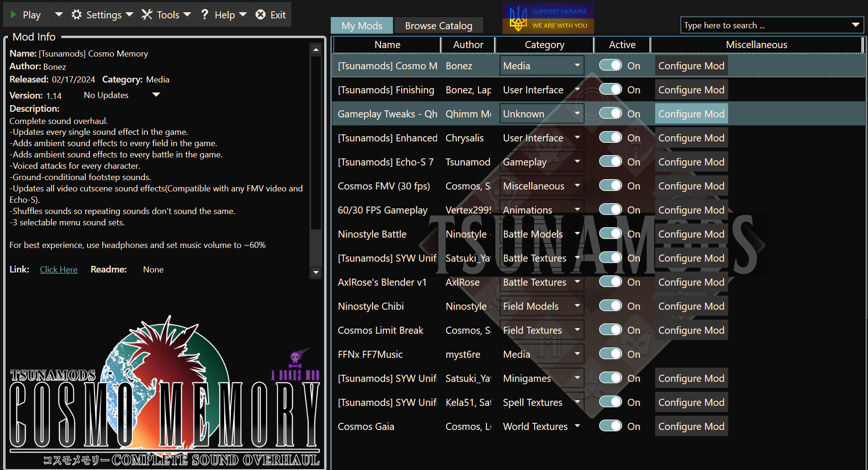The height and width of the screenshot is (470, 868).
Task: Sort mods by Category column header
Action: click(x=544, y=45)
